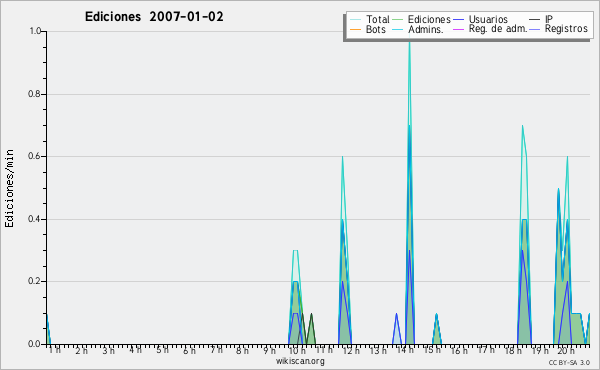Click the 6 h axis tick label
Viewport: 600px width, 370px height.
click(189, 350)
